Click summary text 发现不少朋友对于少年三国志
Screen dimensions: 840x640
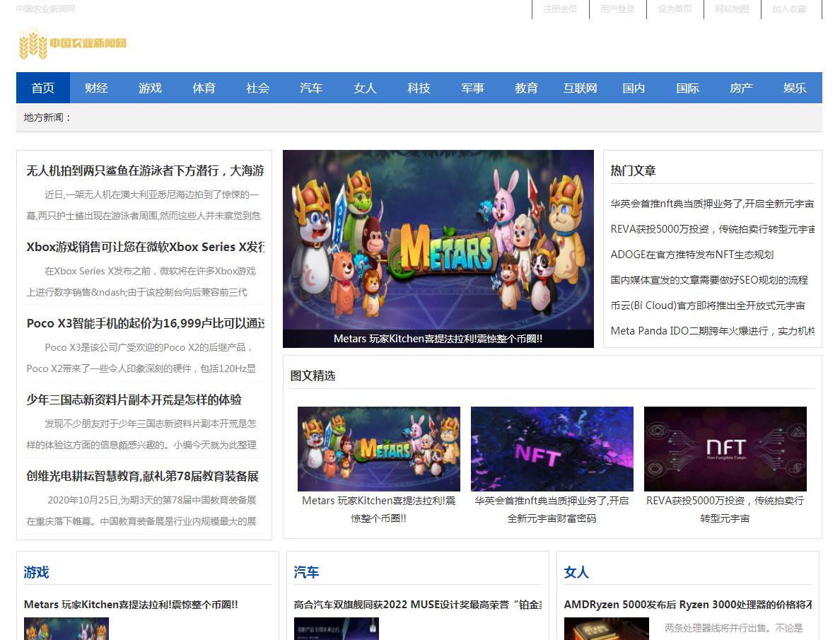coord(141,434)
